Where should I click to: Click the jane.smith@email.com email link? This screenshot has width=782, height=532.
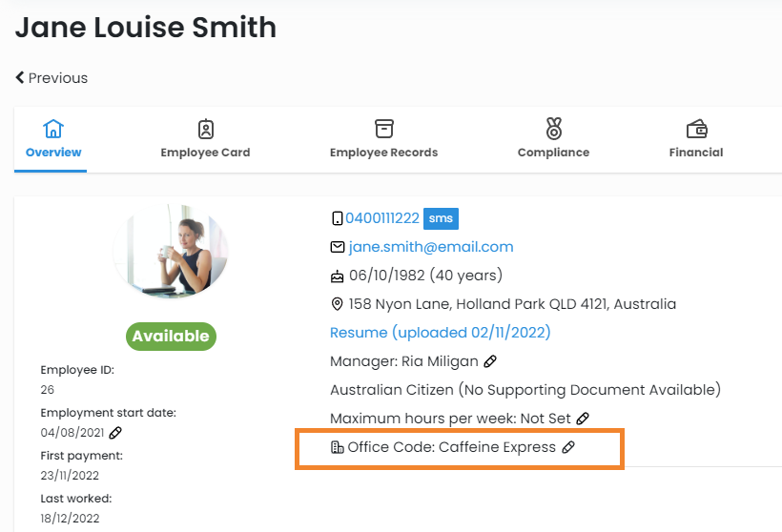coord(431,247)
